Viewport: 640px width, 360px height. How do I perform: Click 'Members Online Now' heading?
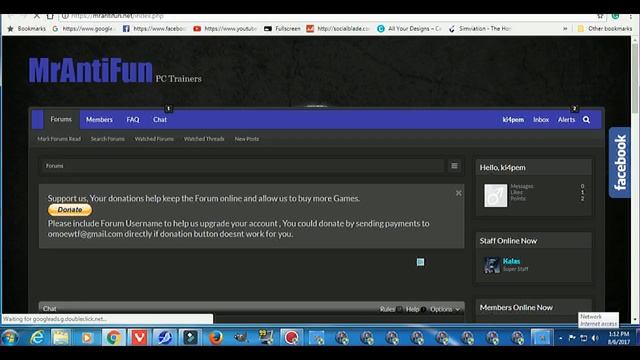tap(516, 307)
